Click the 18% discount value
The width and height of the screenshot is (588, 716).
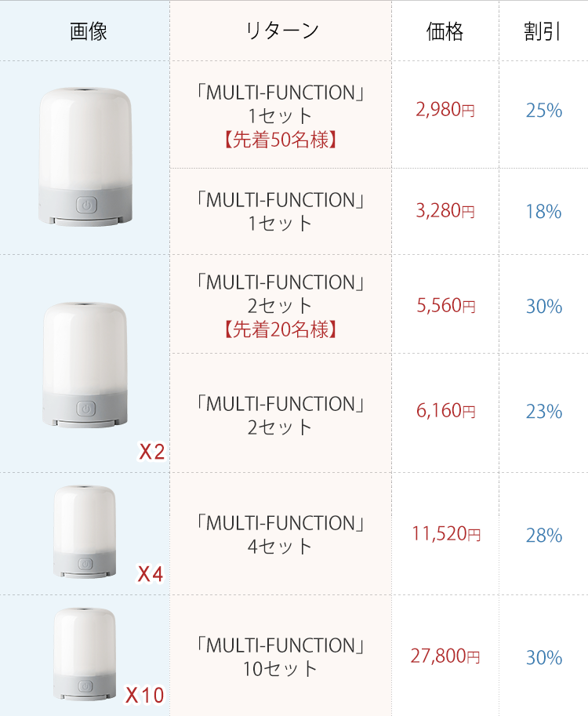(543, 211)
